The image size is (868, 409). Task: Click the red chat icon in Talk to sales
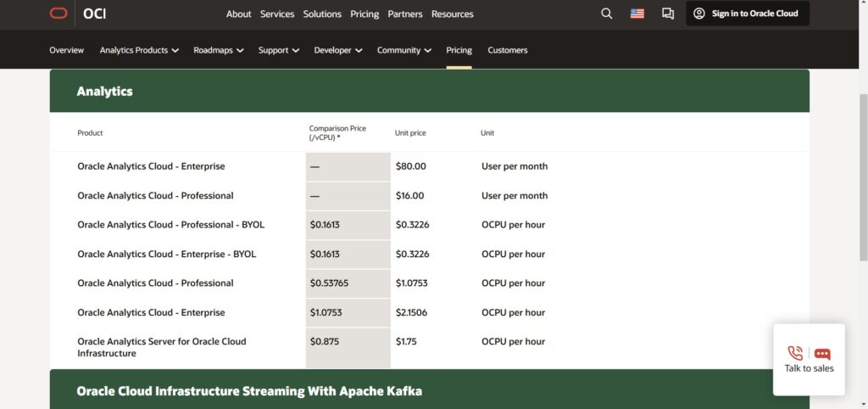(822, 354)
